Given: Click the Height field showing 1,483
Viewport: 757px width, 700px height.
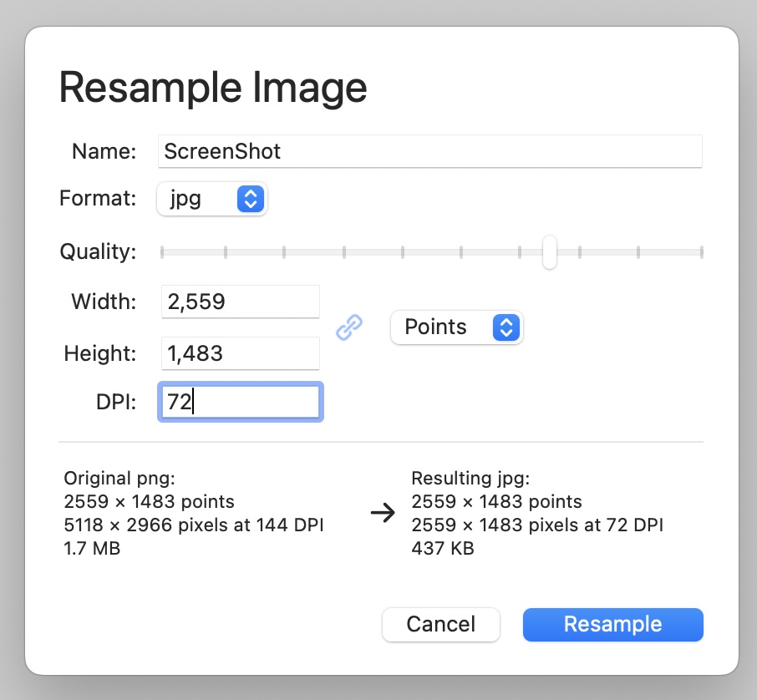Looking at the screenshot, I should pyautogui.click(x=240, y=353).
